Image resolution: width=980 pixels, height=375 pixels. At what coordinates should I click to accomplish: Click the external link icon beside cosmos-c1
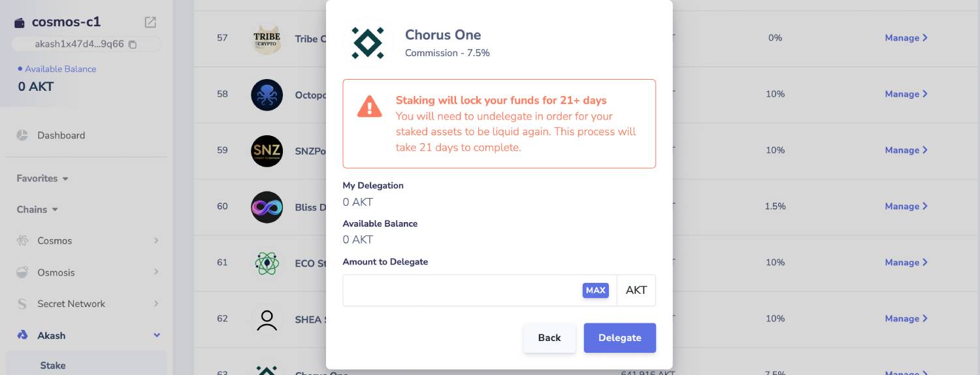(150, 22)
